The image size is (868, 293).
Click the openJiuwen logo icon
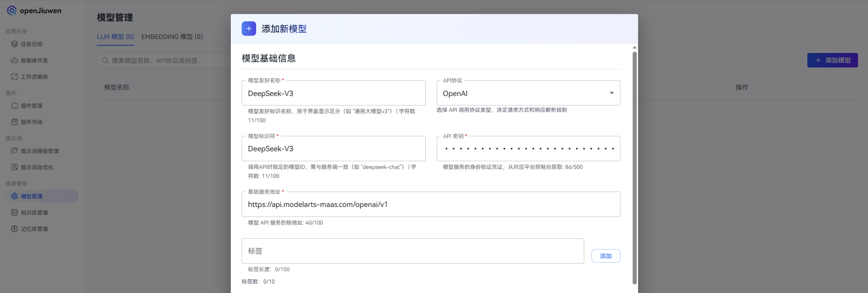coord(12,10)
